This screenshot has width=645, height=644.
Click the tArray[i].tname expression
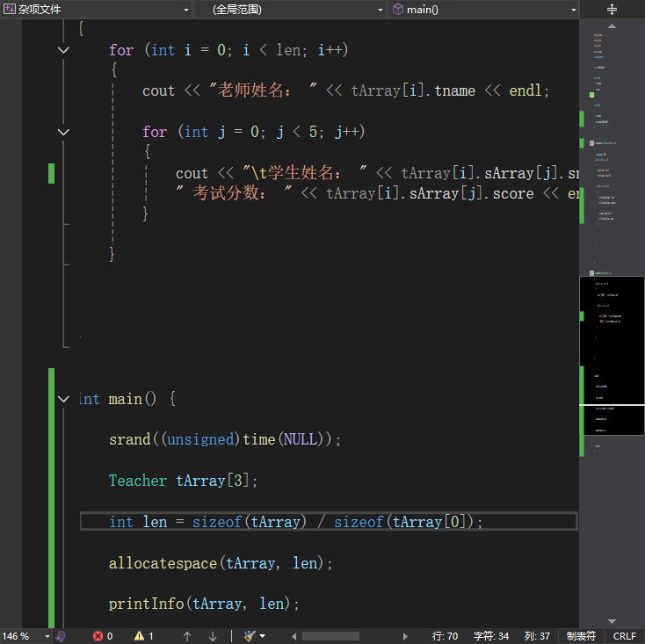pos(413,90)
